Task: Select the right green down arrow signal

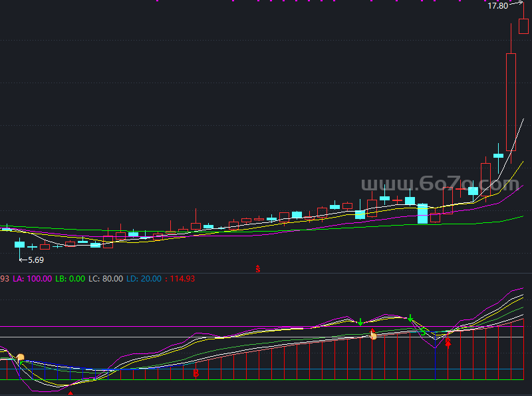Action: point(410,318)
